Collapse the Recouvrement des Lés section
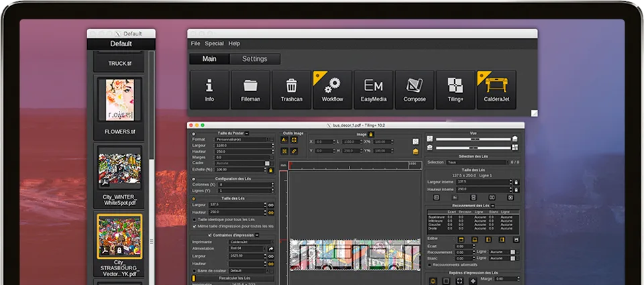Viewport: 644px width, 285px height. point(492,205)
